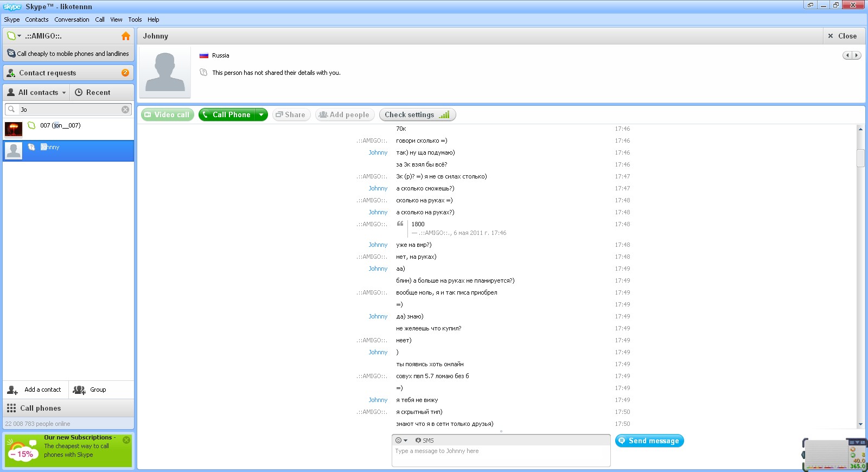Click quoted text '.::AMIGO::., 6 мая 2011 г. 17:46'
The height and width of the screenshot is (472, 868).
pyautogui.click(x=462, y=233)
